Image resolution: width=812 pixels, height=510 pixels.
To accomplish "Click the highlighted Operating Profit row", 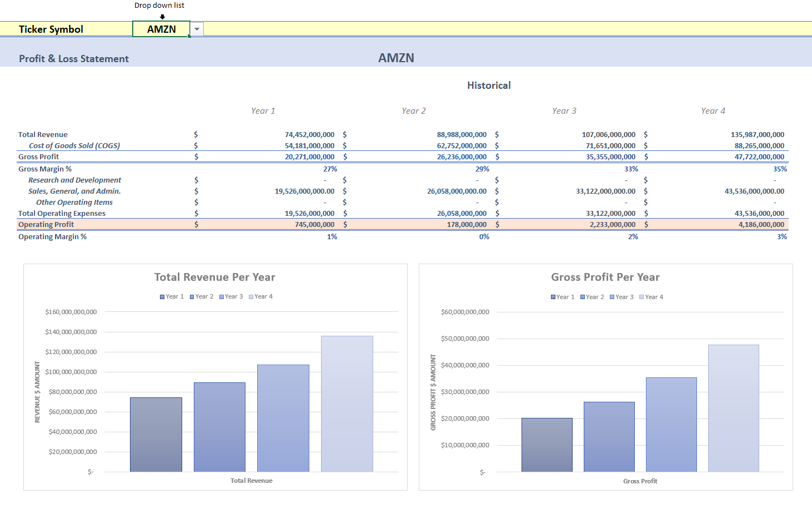I will click(x=46, y=224).
